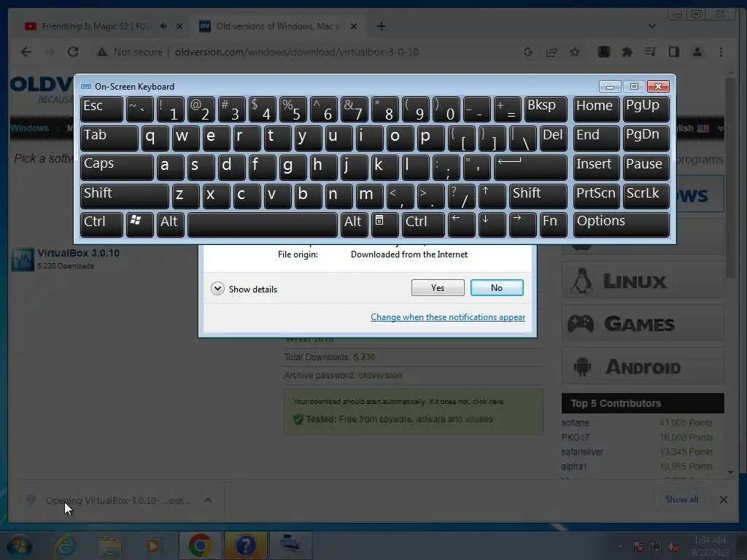Click the Enter key with return arrow
Image resolution: width=747 pixels, height=560 pixels.
tap(530, 167)
